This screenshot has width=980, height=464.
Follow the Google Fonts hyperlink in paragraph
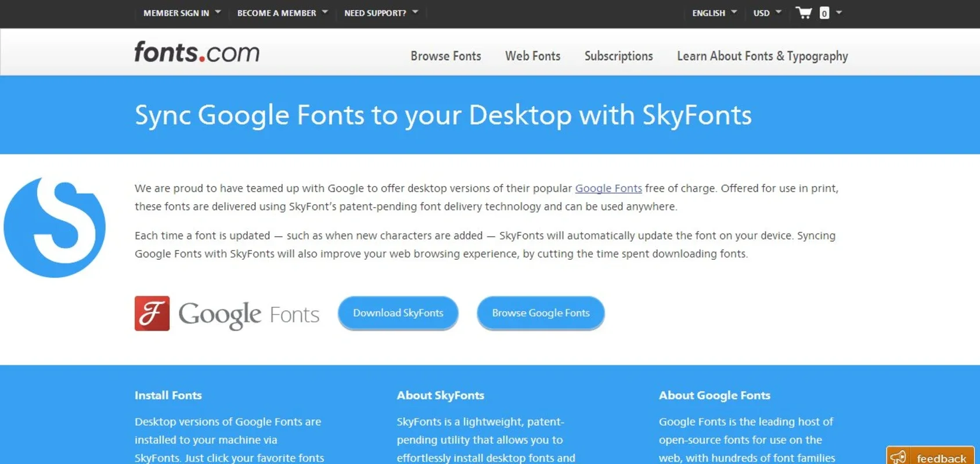[608, 188]
